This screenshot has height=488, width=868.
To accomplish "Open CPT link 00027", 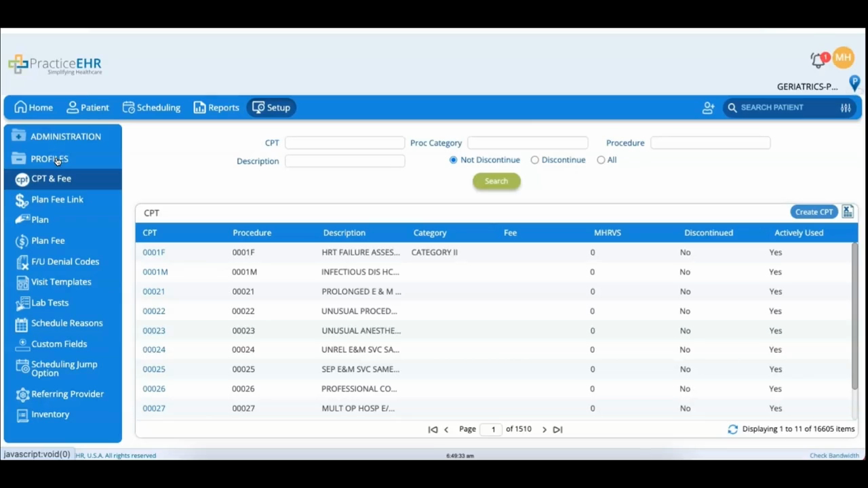I will (154, 408).
